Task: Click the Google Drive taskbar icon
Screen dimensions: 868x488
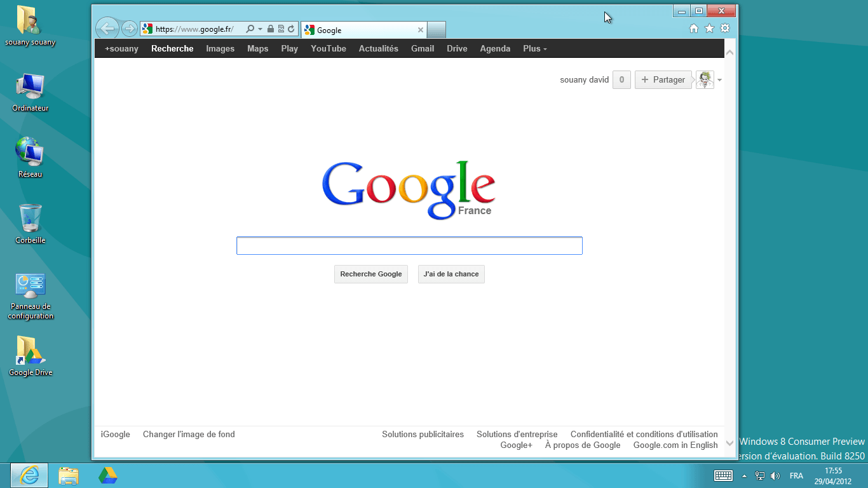Action: click(107, 475)
